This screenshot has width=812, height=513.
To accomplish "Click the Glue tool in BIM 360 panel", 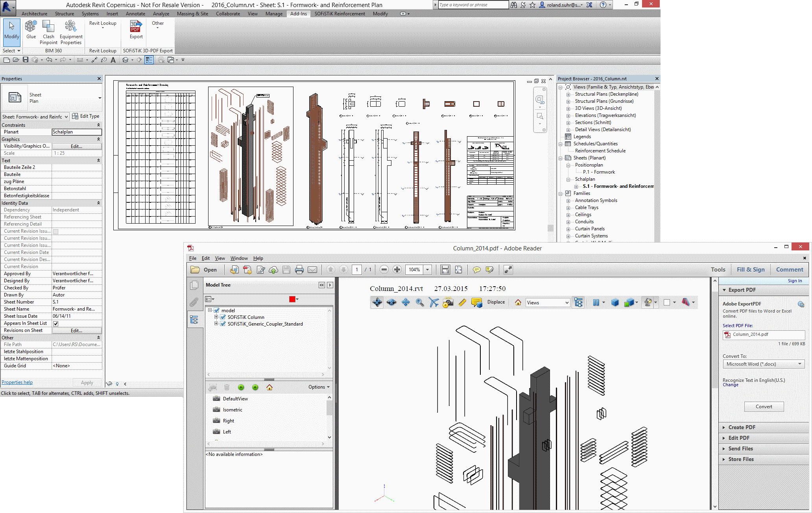I will pos(31,30).
